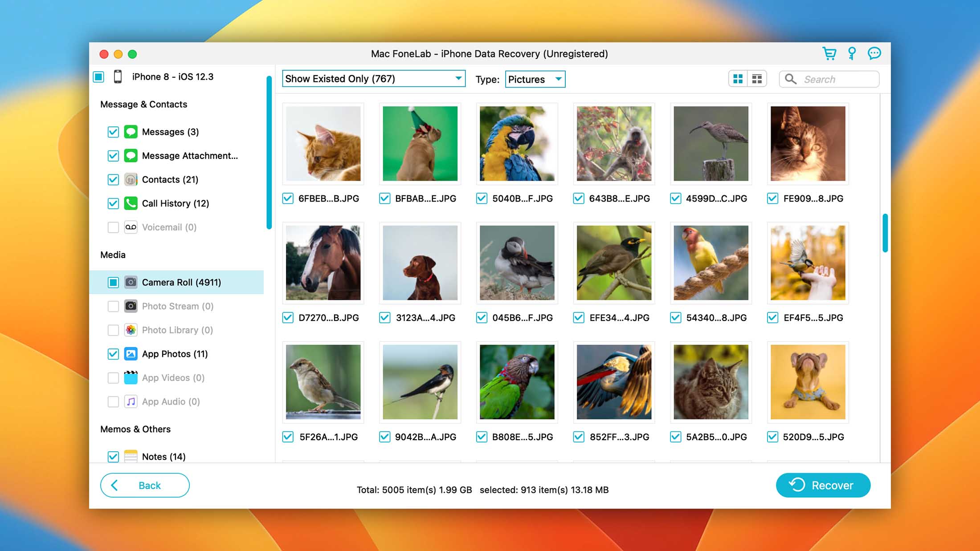The width and height of the screenshot is (980, 551).
Task: Uncheck App Photos (11) checkbox
Action: click(x=113, y=354)
